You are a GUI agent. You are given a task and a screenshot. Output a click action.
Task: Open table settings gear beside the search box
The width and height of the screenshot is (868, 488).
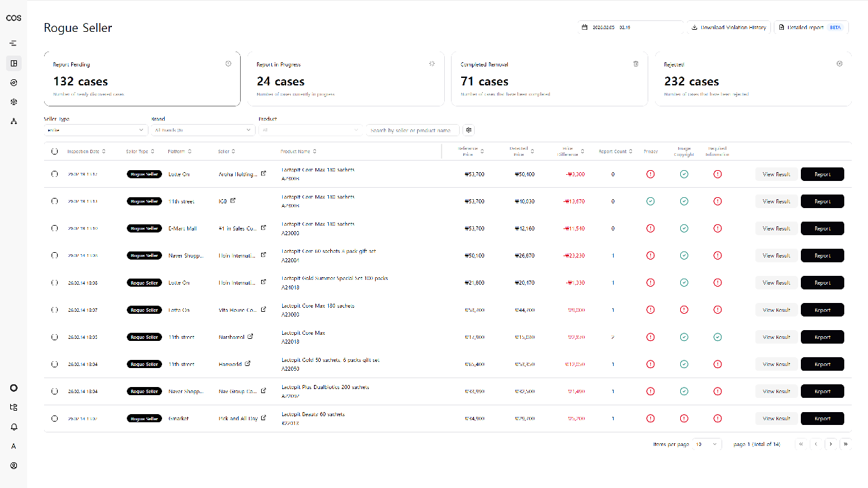468,129
